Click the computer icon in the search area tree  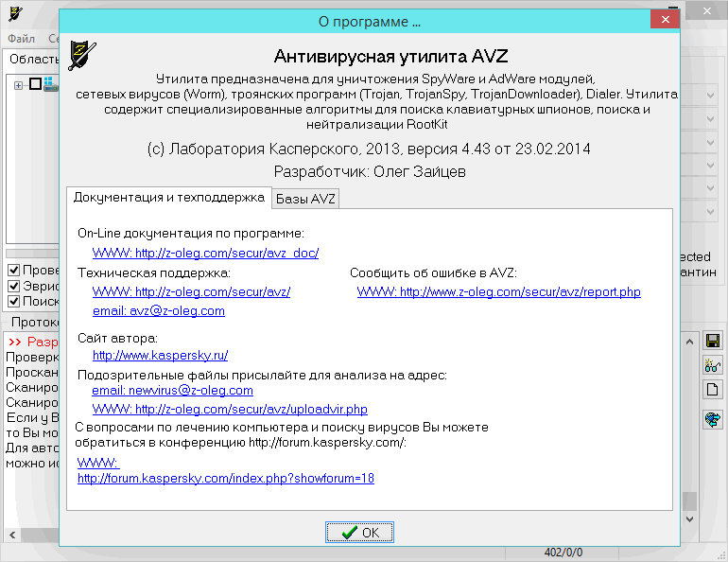point(51,84)
